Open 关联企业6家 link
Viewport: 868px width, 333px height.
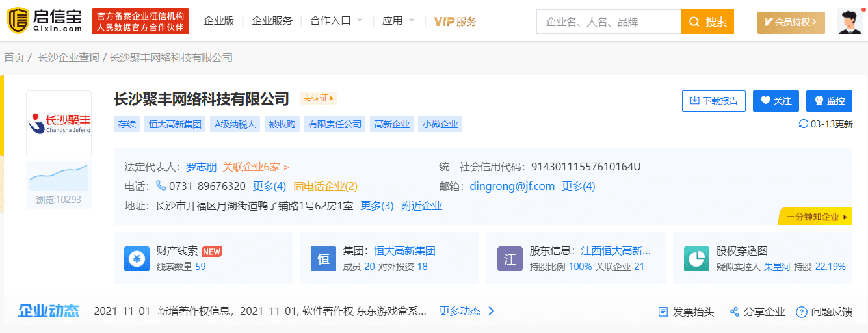(x=256, y=167)
